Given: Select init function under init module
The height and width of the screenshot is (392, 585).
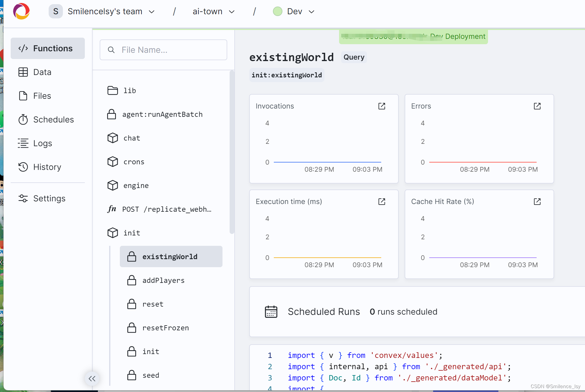Looking at the screenshot, I should 171,351.
